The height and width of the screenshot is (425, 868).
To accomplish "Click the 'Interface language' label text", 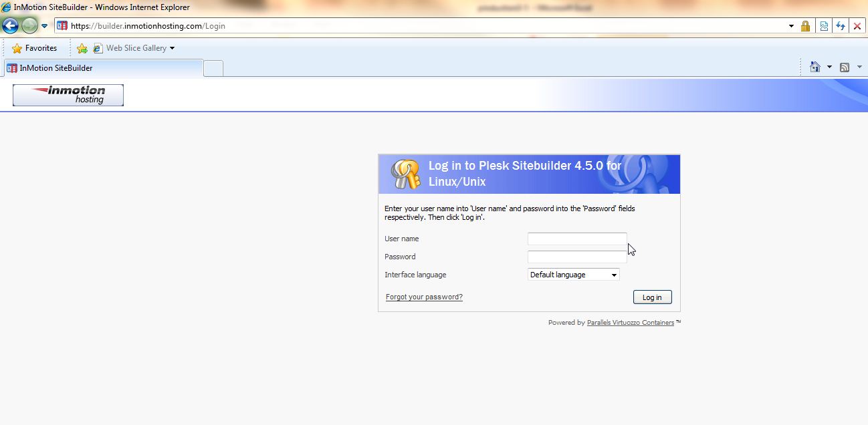I will (415, 275).
